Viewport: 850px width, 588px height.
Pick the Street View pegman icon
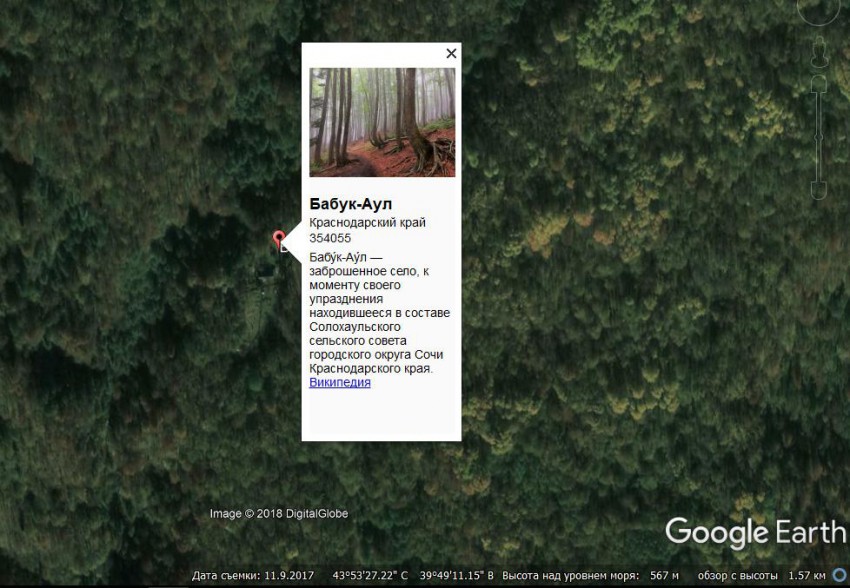click(819, 53)
